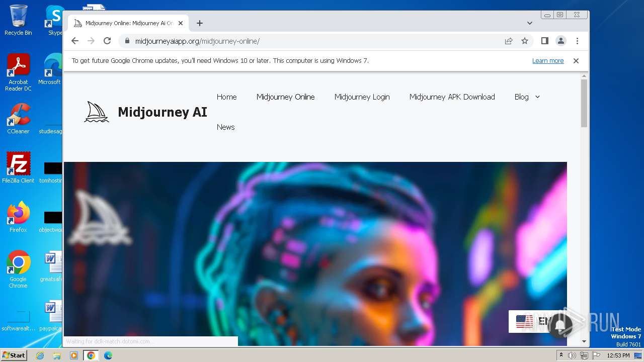644x362 pixels.
Task: Close the Midjourney Online tab
Action: pyautogui.click(x=181, y=23)
